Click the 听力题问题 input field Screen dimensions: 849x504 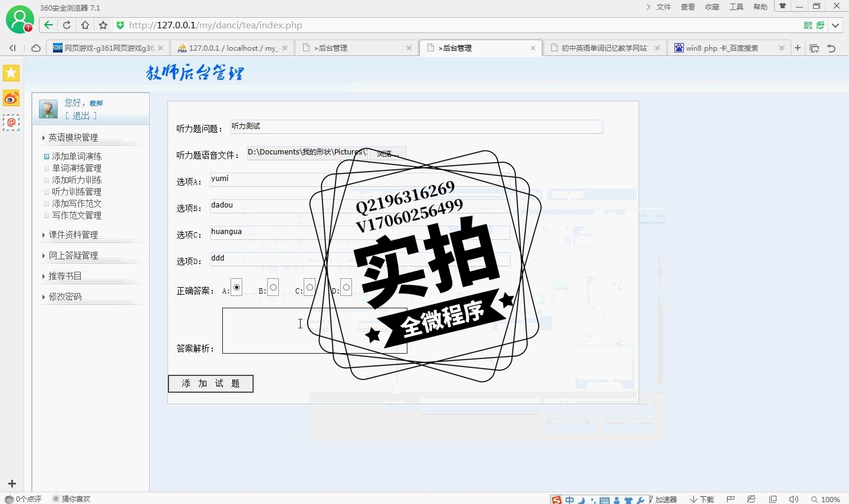(416, 127)
